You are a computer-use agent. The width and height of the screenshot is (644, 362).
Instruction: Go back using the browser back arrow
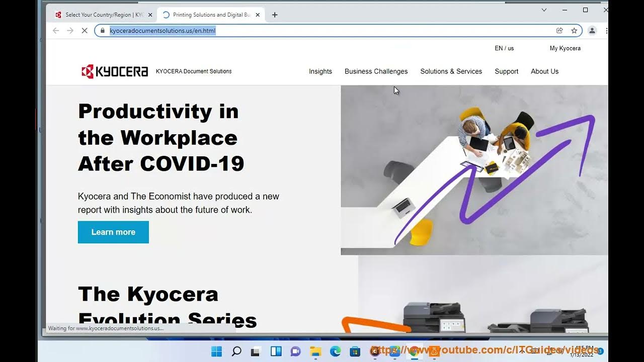tap(56, 31)
